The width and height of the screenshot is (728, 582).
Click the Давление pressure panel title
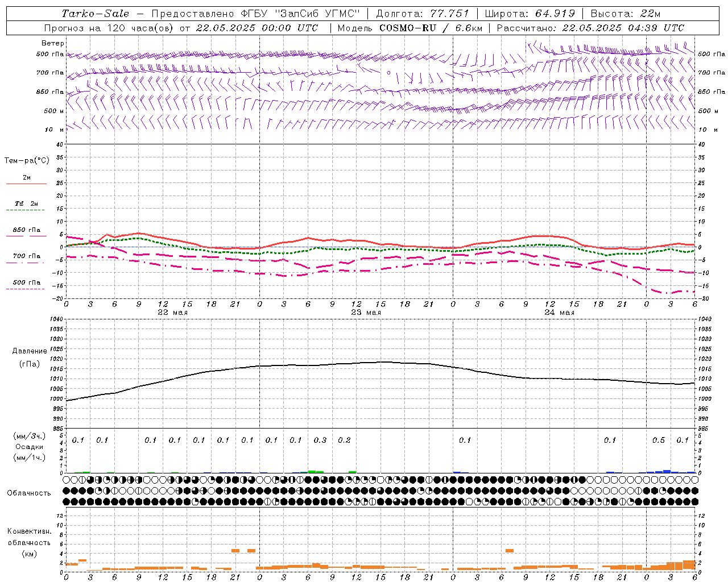pos(30,351)
